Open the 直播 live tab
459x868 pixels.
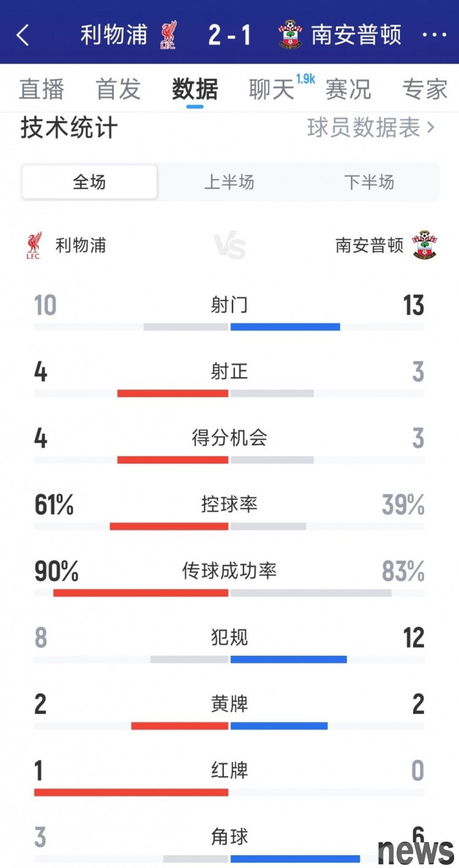[42, 89]
